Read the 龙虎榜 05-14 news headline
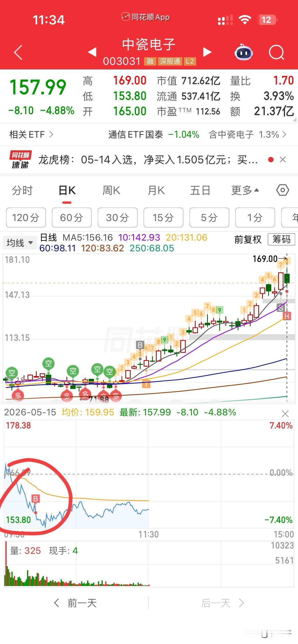The image size is (298, 644). click(148, 160)
